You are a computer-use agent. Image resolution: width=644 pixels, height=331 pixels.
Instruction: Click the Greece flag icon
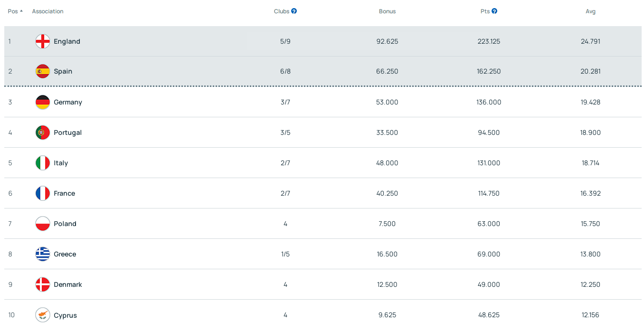click(x=43, y=254)
